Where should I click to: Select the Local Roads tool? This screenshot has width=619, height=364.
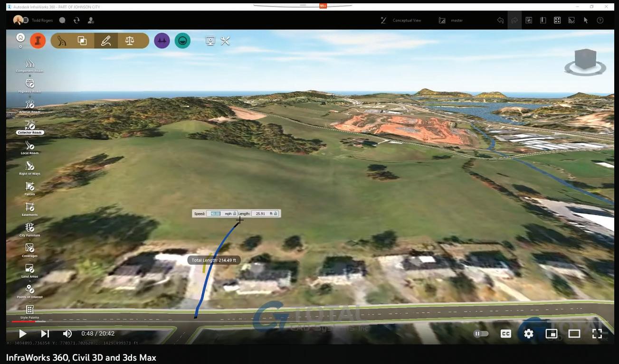click(30, 148)
